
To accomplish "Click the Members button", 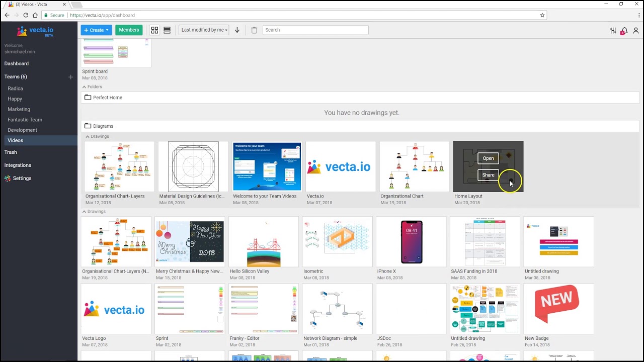I will pyautogui.click(x=129, y=30).
